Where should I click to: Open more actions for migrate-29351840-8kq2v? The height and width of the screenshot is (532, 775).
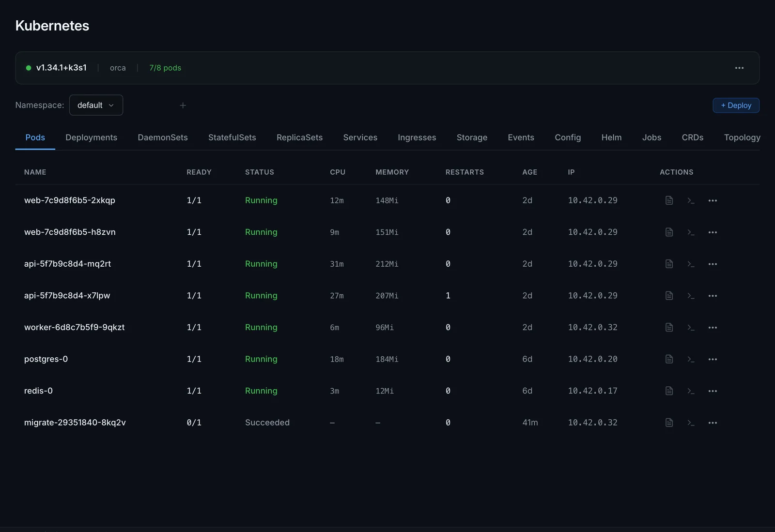point(713,423)
